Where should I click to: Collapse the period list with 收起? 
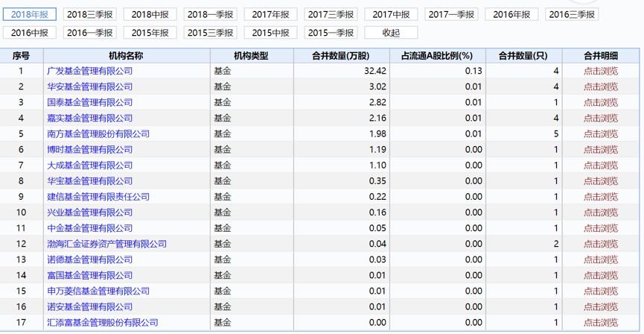(x=391, y=33)
